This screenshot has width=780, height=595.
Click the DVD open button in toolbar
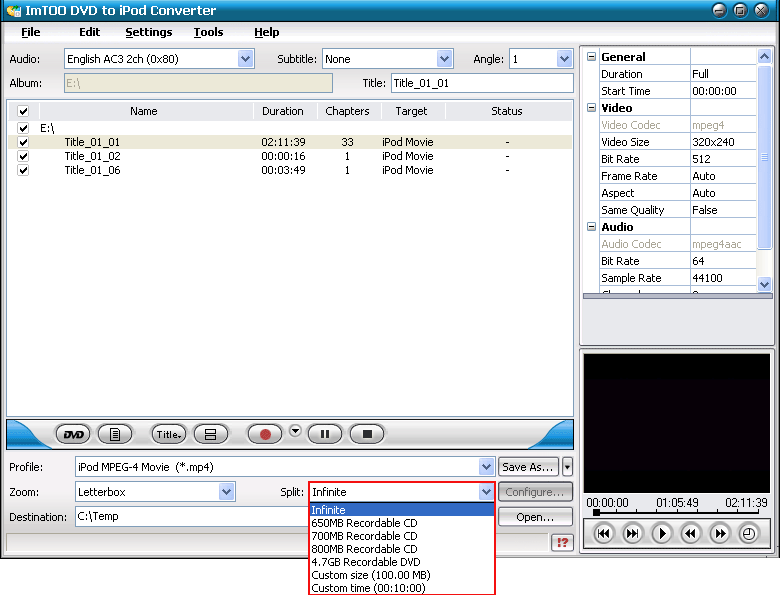[x=73, y=434]
